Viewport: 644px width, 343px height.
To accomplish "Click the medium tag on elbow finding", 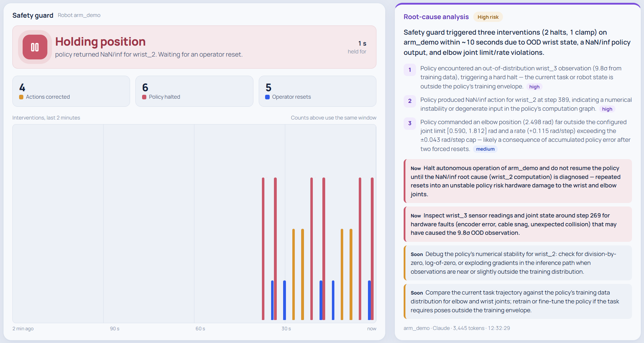I will pos(485,149).
